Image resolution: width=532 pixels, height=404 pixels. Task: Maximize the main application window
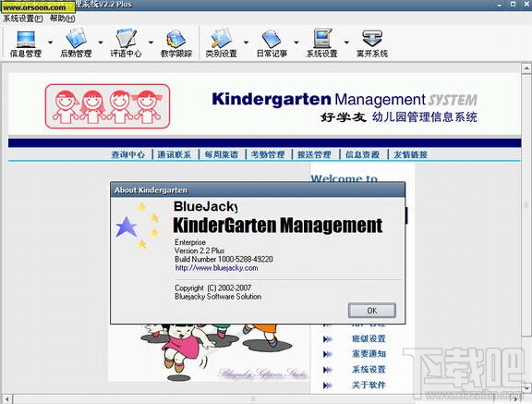(513, 4)
